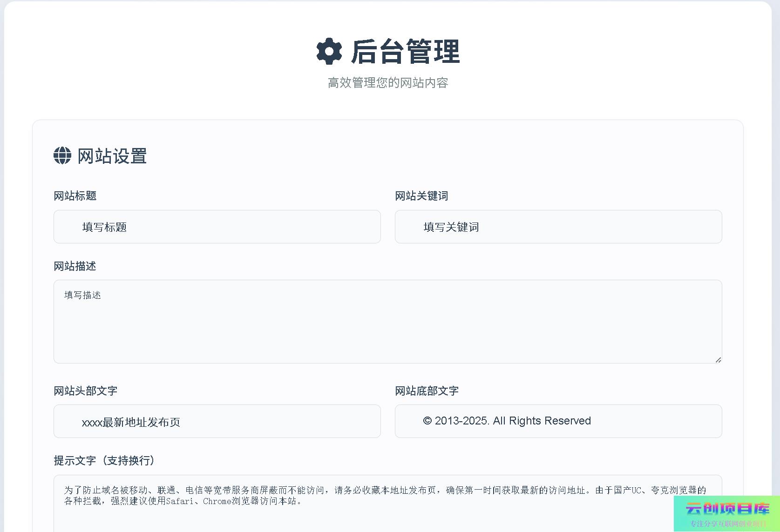Click the 云创项目库 watermark logo
This screenshot has width=780, height=532.
pyautogui.click(x=727, y=508)
